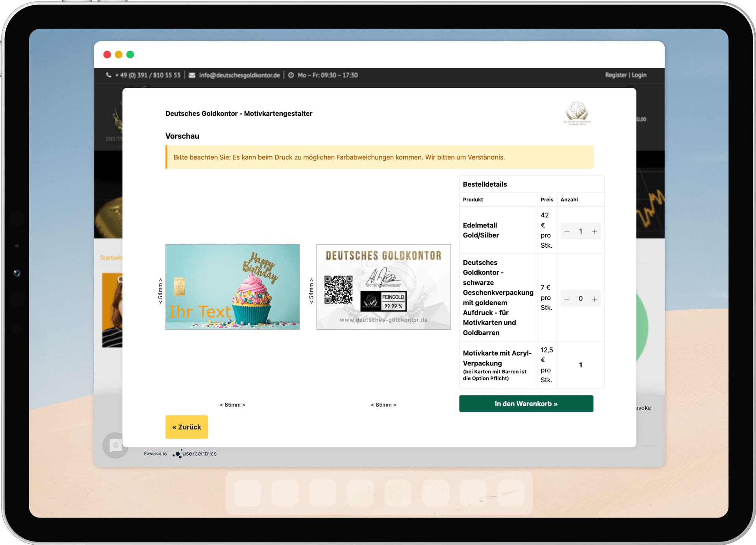The image size is (756, 545).
Task: Click the phone icon in top bar
Action: point(109,75)
